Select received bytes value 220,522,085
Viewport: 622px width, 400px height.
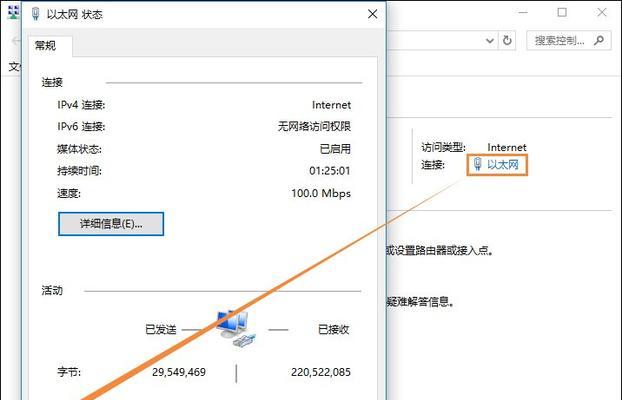[x=321, y=372]
